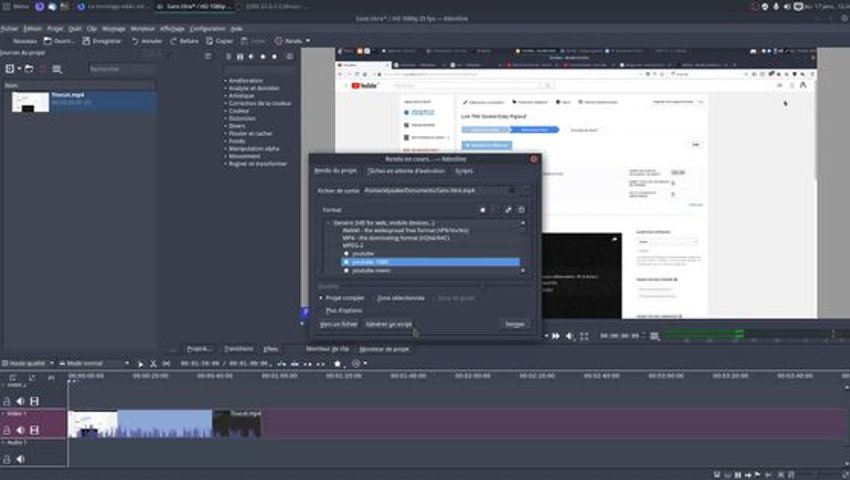Viewport: 850px width, 480px height.
Task: Select the Selection (arrow) tool in timeline toolbar
Action: pyautogui.click(x=140, y=364)
